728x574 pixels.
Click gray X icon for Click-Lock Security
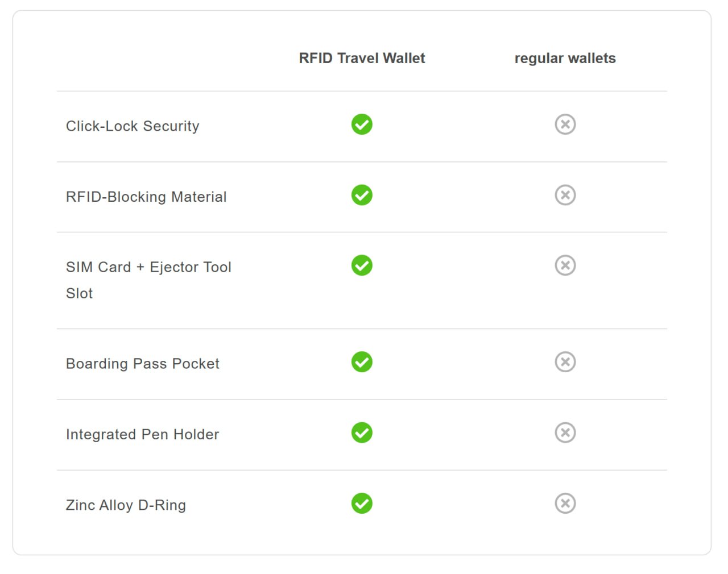tap(565, 124)
